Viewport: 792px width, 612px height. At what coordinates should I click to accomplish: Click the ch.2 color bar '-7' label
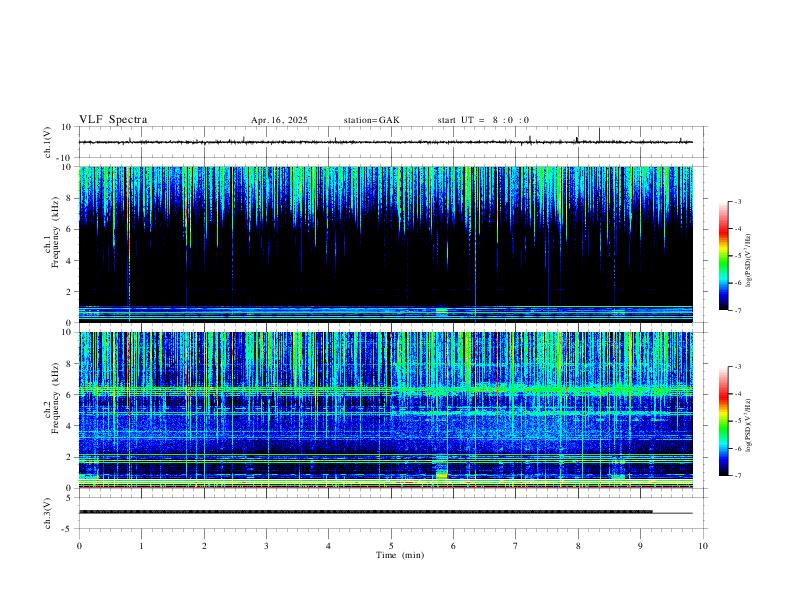point(737,476)
